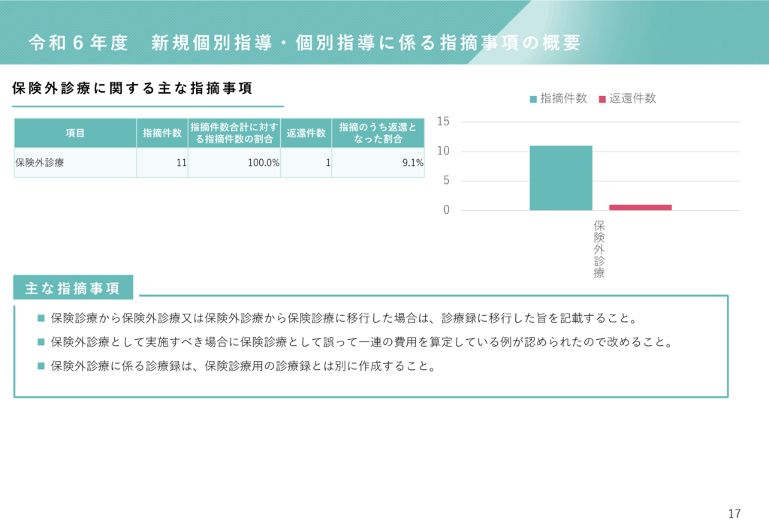The width and height of the screenshot is (769, 532).
Task: Click the slide title starting 令和6年度
Action: pos(305,43)
